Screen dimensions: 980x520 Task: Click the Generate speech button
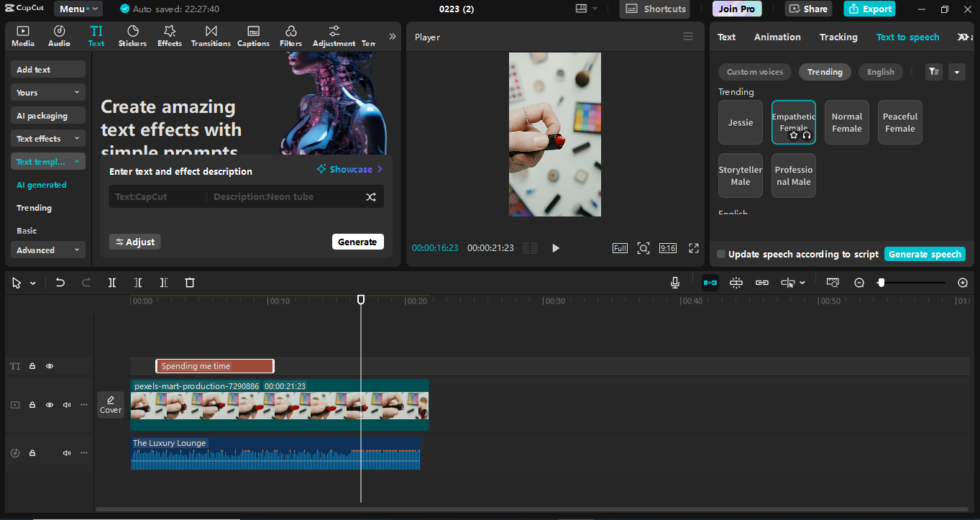925,254
